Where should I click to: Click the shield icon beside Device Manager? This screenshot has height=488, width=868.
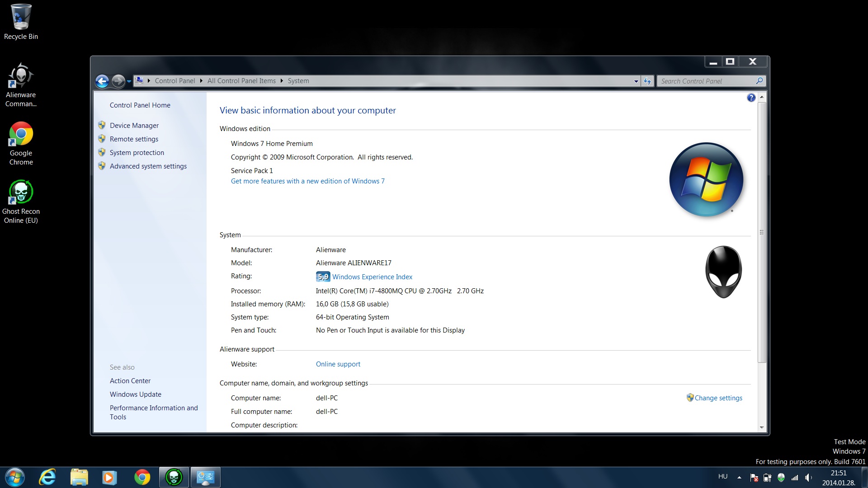pyautogui.click(x=102, y=125)
